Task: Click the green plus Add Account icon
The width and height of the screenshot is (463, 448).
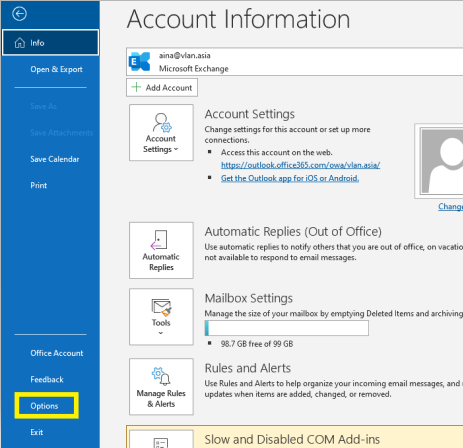Action: click(136, 87)
